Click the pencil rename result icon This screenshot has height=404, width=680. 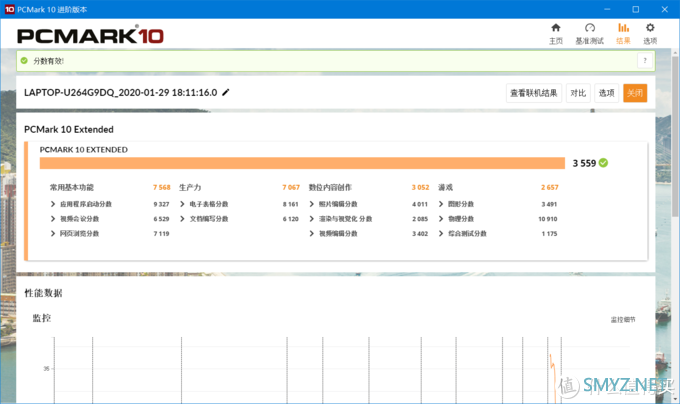(226, 92)
